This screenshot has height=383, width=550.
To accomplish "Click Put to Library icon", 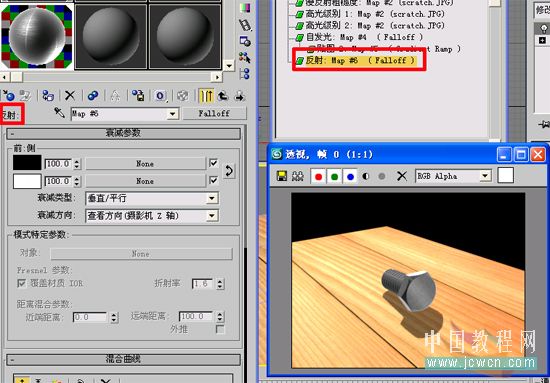I will coord(138,95).
